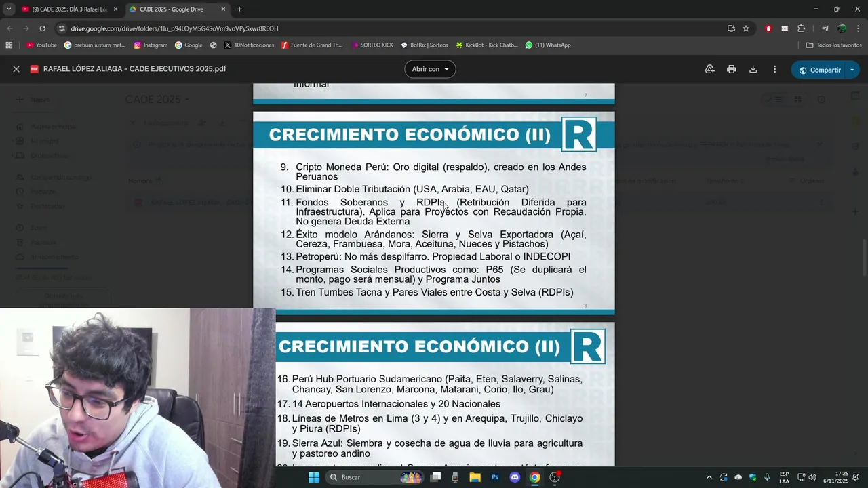Click the vertical scrollbar of the PDF preview
Viewport: 868px width, 488px height.
863,258
